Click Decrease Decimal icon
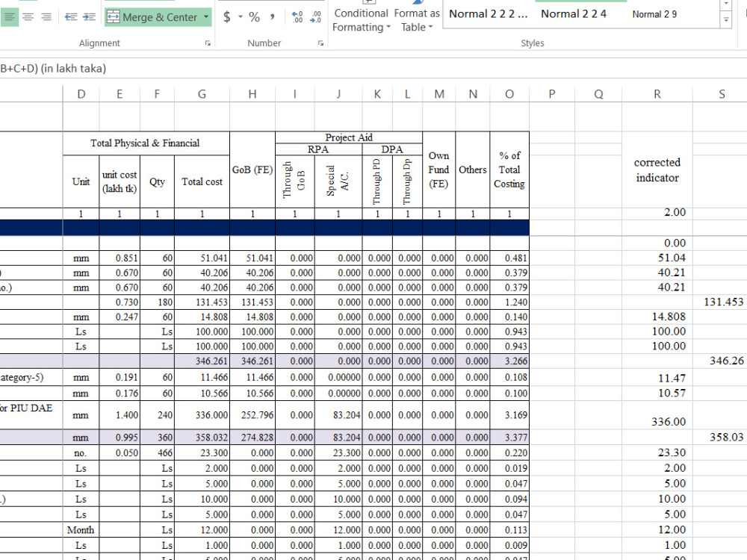Screen dimensions: 747x560 click(315, 17)
